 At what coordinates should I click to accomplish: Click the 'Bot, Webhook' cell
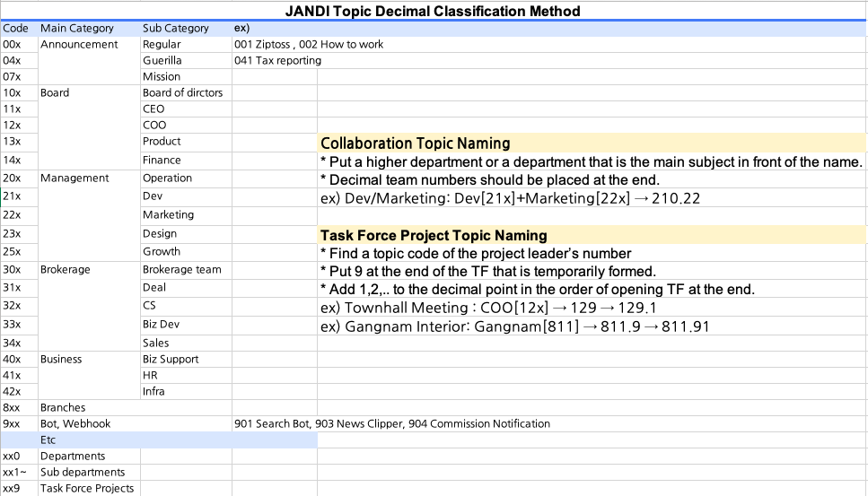(x=135, y=423)
